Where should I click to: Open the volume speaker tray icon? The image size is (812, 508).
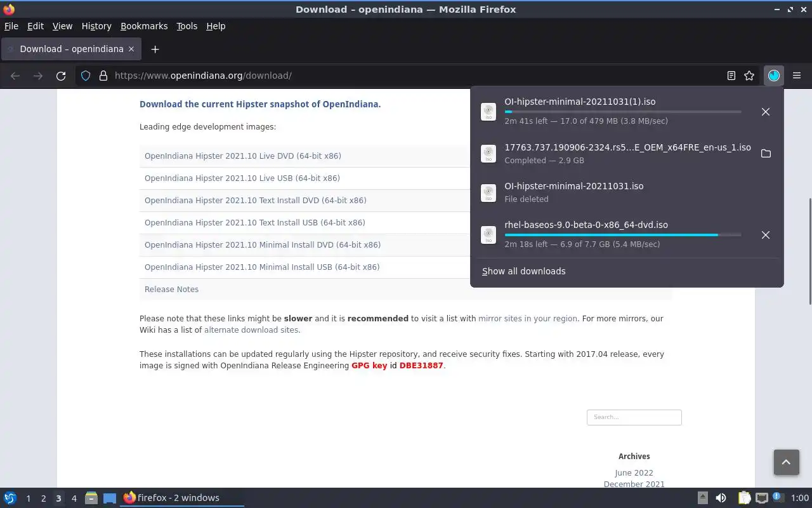click(x=721, y=498)
